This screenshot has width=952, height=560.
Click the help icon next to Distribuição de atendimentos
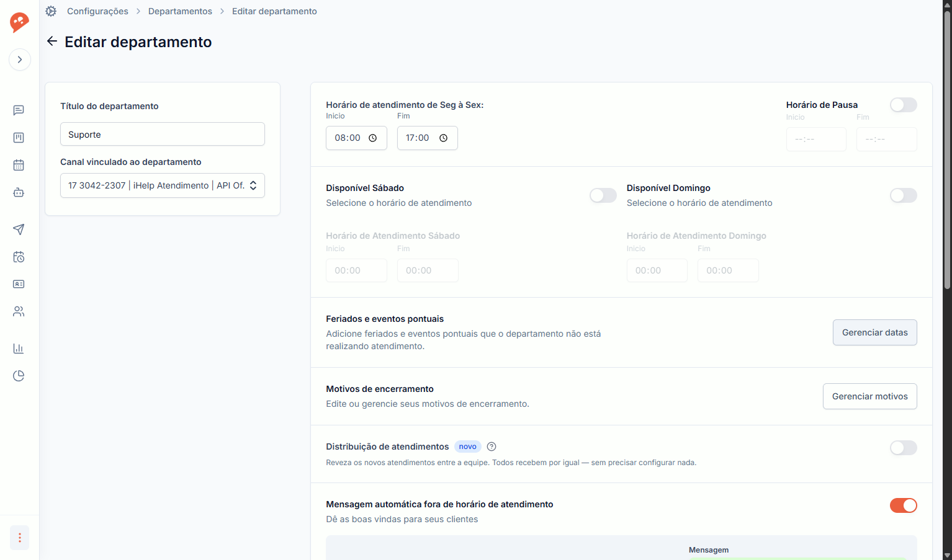(x=492, y=447)
